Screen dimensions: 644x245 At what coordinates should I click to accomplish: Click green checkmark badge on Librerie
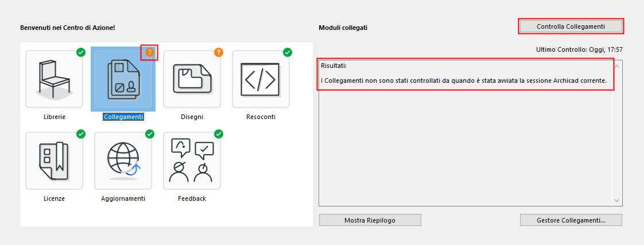[x=81, y=52]
